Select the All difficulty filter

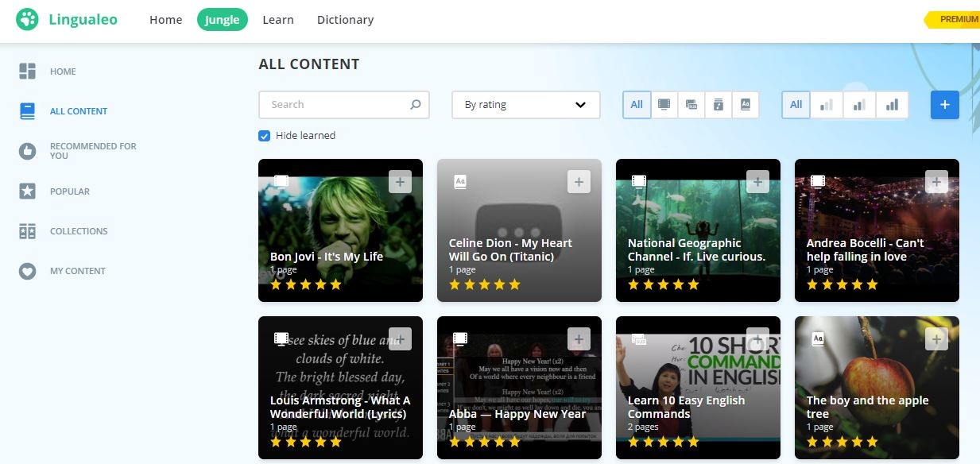(x=796, y=104)
